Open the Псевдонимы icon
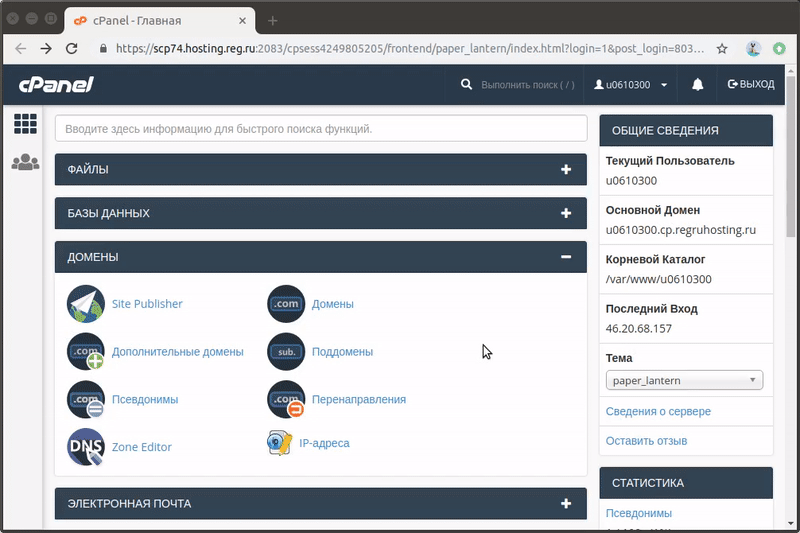The image size is (800, 533). tap(86, 399)
